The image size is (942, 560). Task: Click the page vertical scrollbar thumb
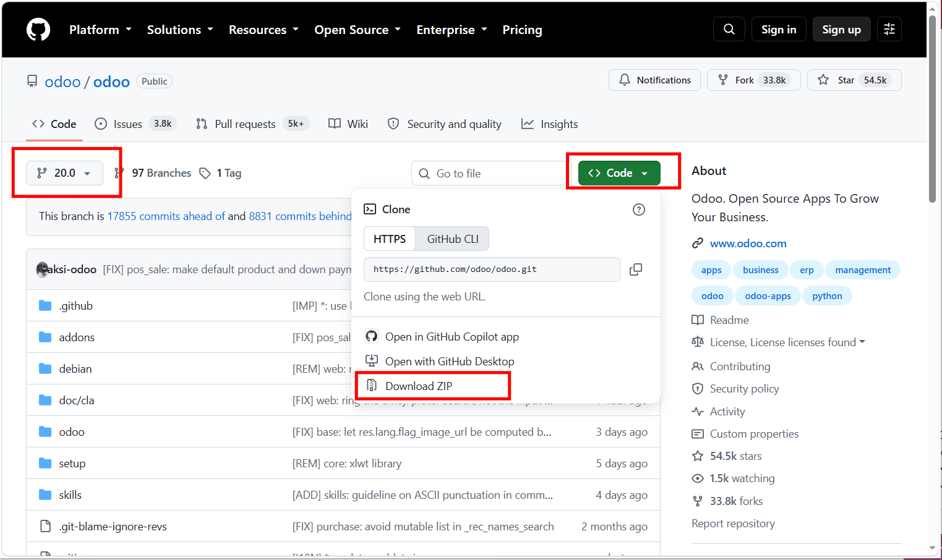933,110
